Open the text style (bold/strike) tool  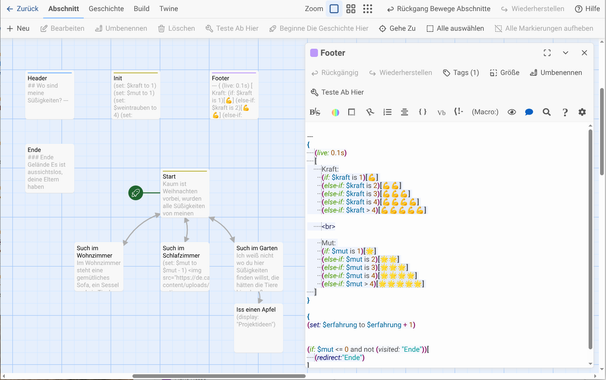point(315,112)
